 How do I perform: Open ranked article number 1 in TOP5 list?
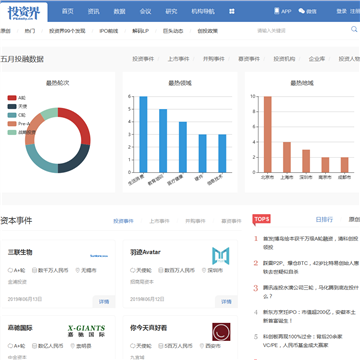pyautogui.click(x=311, y=243)
